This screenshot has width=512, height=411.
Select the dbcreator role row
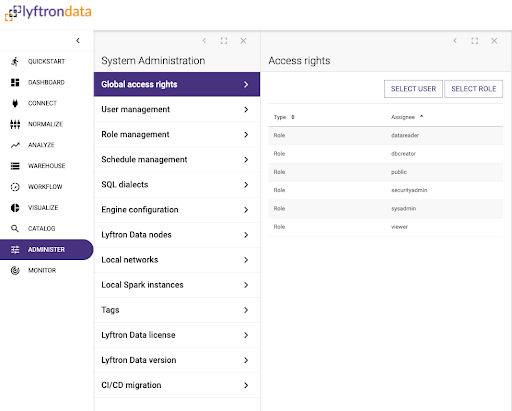click(x=386, y=154)
